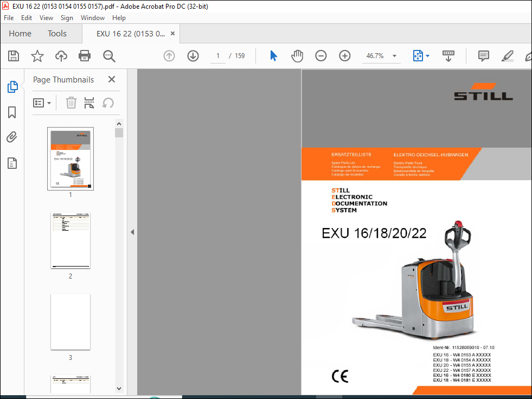Zoom in with the plus button

345,56
